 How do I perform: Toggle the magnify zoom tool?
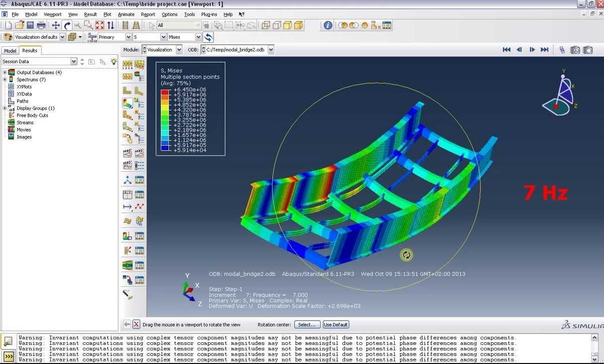point(77,25)
